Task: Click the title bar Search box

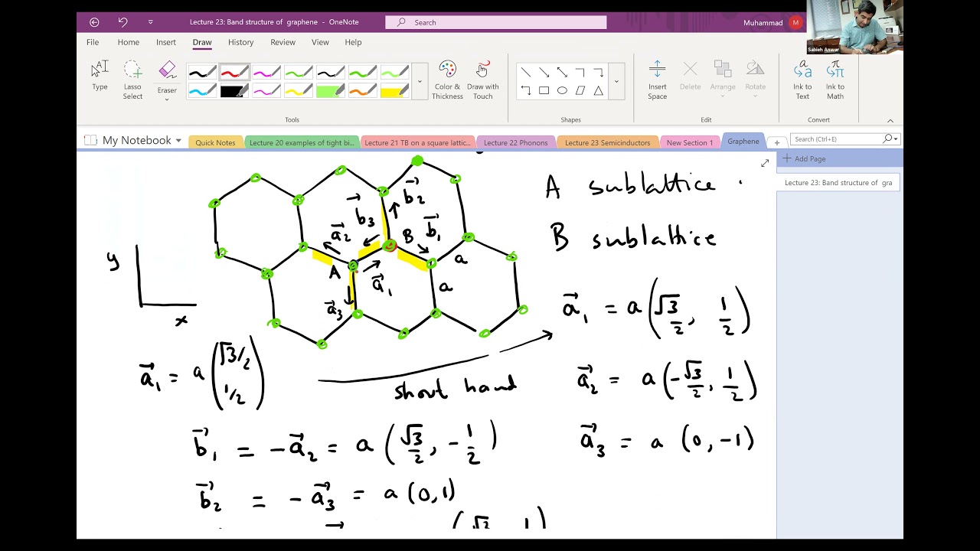Action: pyautogui.click(x=495, y=22)
